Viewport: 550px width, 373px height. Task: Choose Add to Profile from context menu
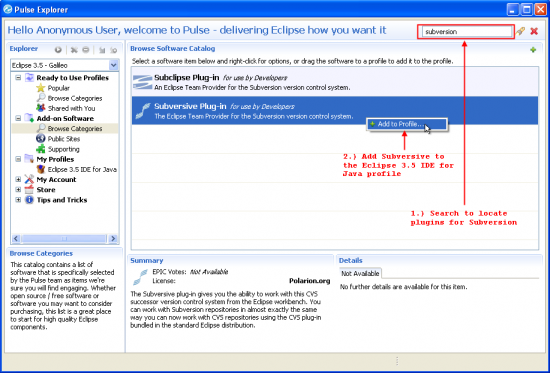pyautogui.click(x=407, y=124)
